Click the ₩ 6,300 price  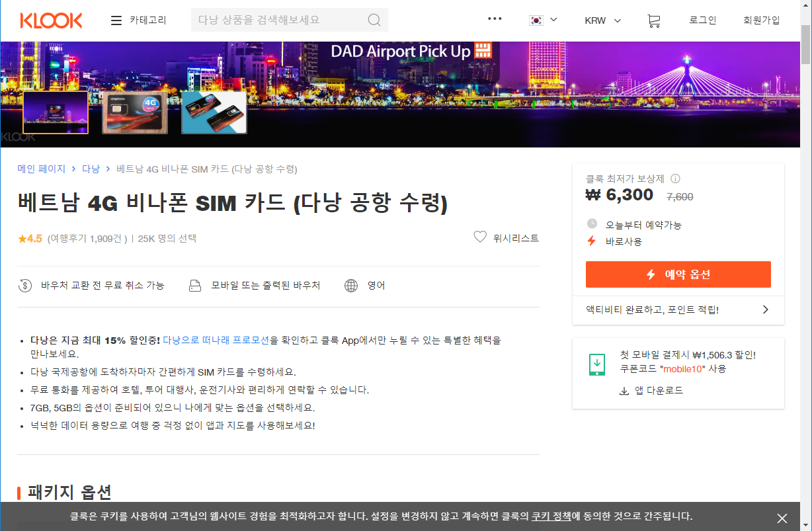(620, 195)
